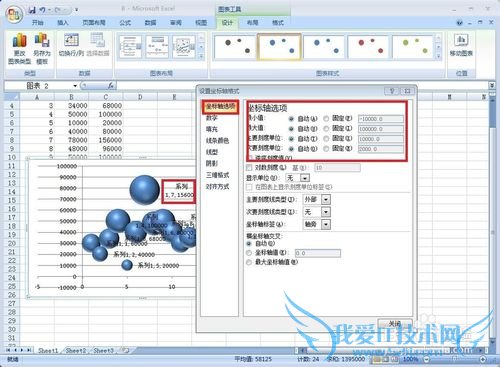Select 三维格式 category in axis dialog
The height and width of the screenshot is (367, 500).
tap(217, 175)
